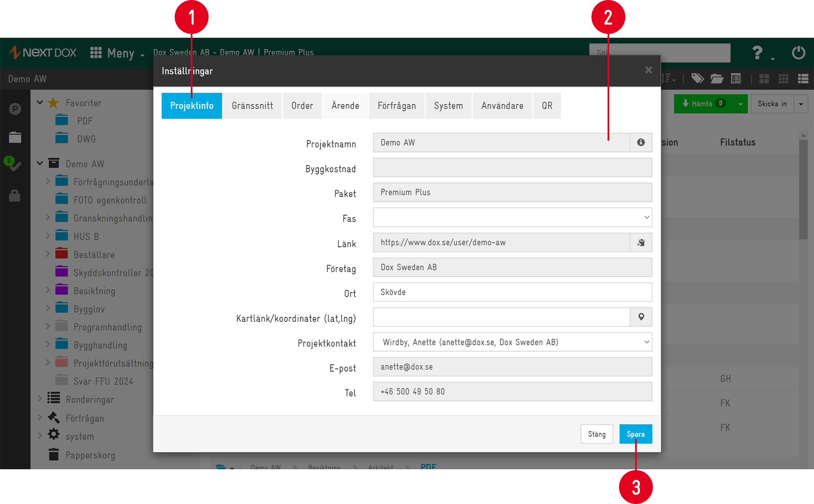Open the help question mark menu
Image resolution: width=814 pixels, height=504 pixels.
point(758,53)
